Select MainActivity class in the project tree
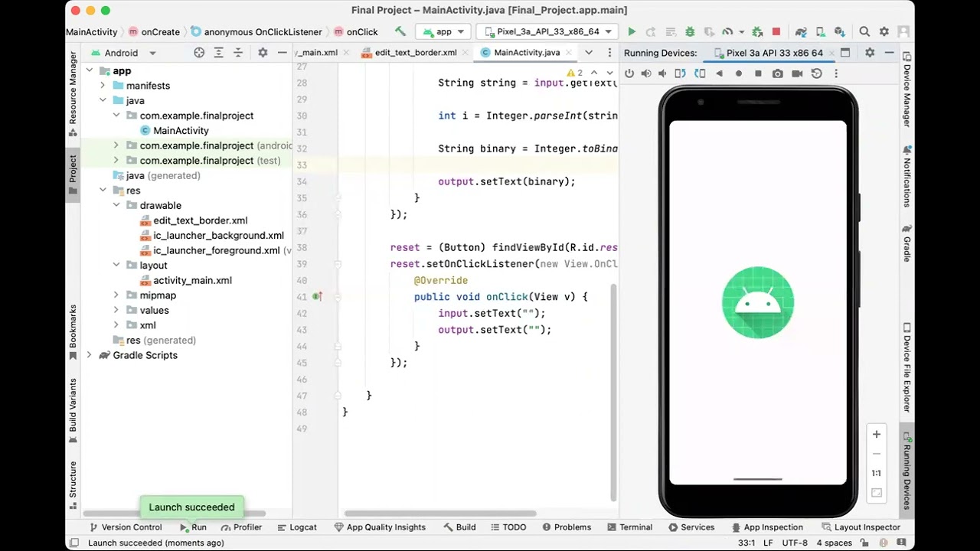980x551 pixels. 181,131
